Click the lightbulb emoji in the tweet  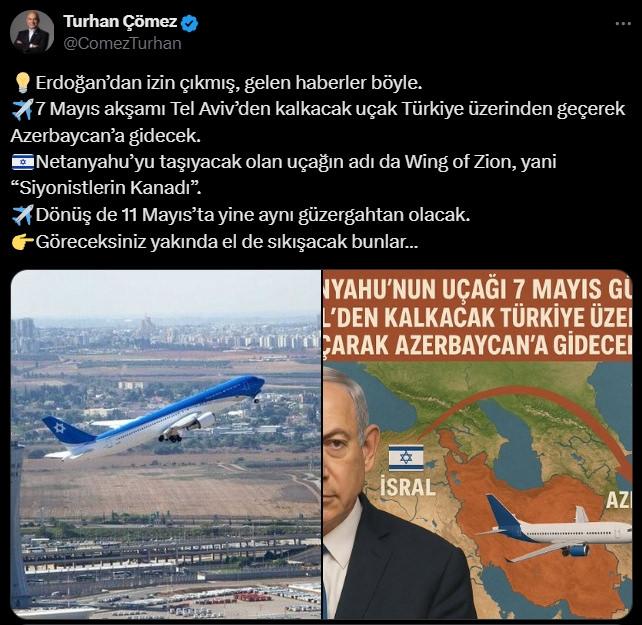click(x=22, y=83)
